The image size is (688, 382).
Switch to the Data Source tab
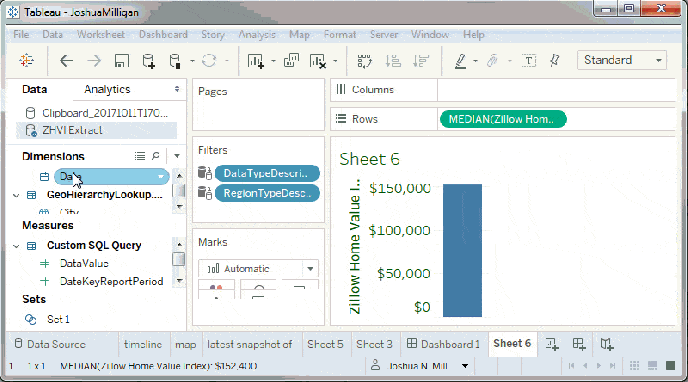(x=50, y=344)
